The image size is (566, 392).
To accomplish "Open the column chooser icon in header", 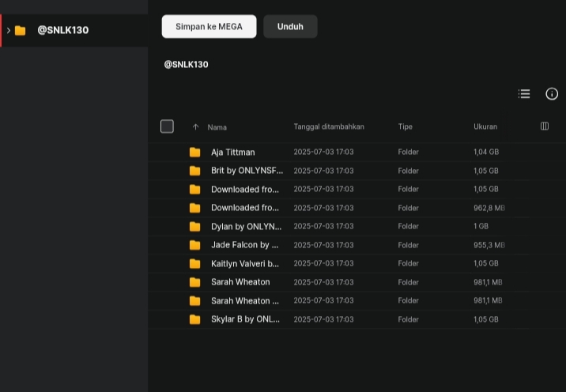I will click(545, 126).
